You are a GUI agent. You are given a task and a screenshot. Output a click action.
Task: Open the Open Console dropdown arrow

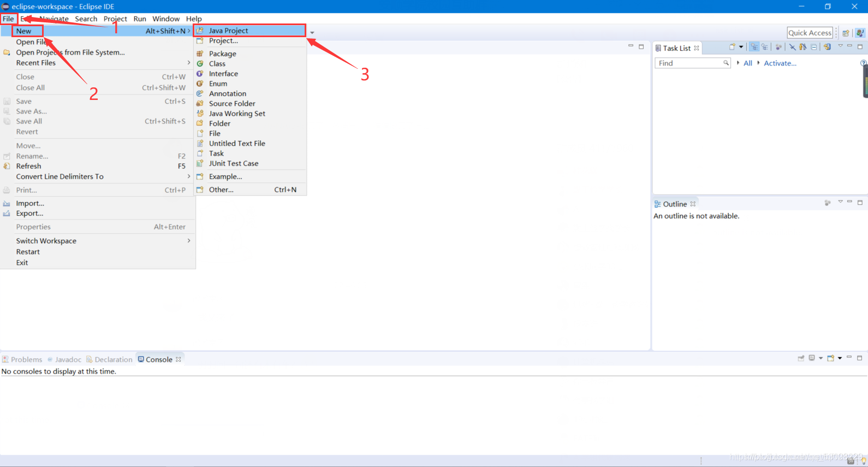(840, 358)
